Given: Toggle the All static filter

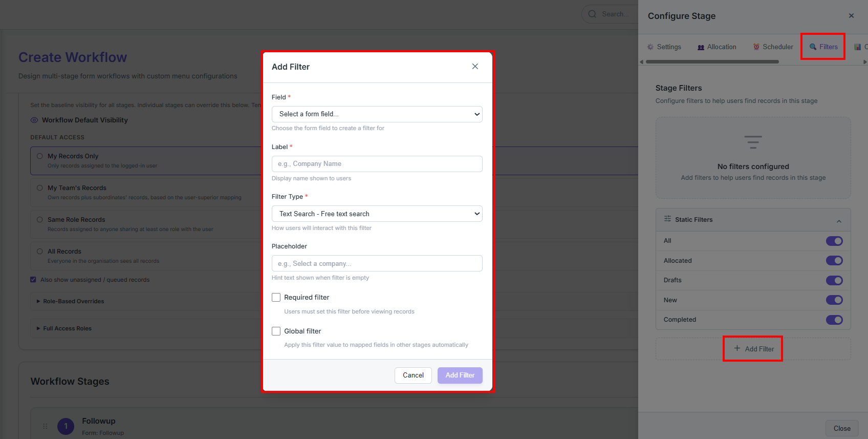Looking at the screenshot, I should [x=834, y=241].
